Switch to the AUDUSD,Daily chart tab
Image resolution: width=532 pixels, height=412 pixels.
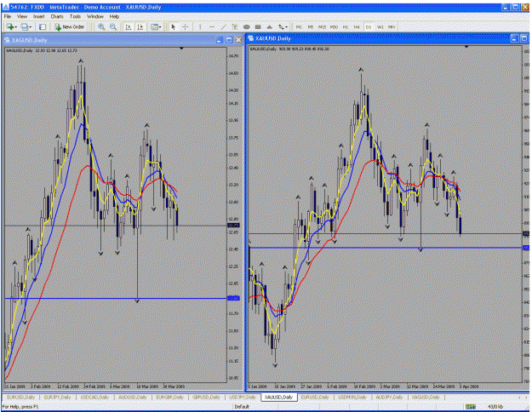pyautogui.click(x=133, y=397)
